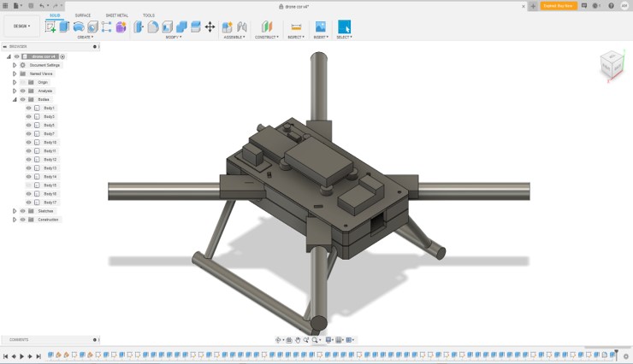Select the Create Sketch tool
Viewport: 633px width, 364px height.
point(50,27)
